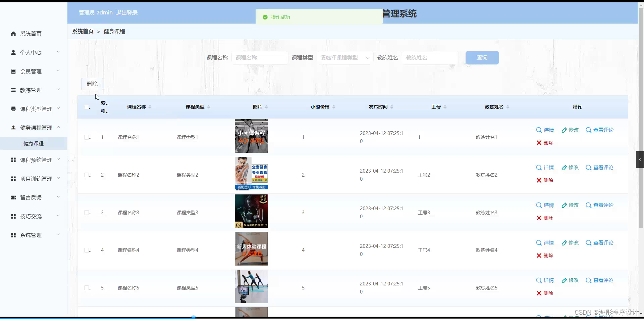Viewport: 644px width, 319px height.
Task: Open the thumbnail image of 课程名称2
Action: coord(251,173)
